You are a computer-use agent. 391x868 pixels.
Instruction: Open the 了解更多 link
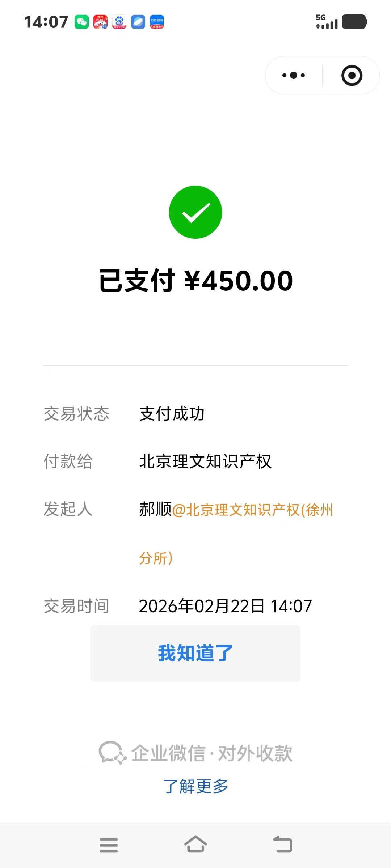click(x=195, y=786)
